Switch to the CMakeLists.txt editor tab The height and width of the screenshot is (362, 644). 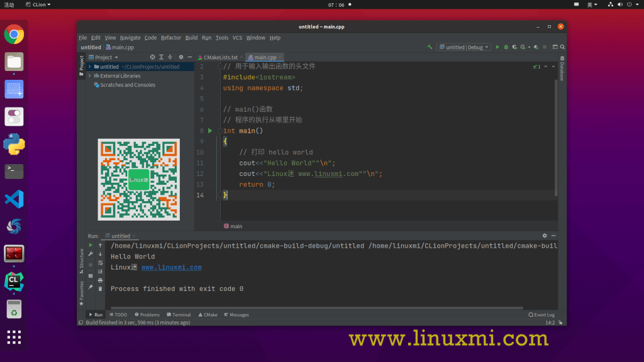coord(220,57)
